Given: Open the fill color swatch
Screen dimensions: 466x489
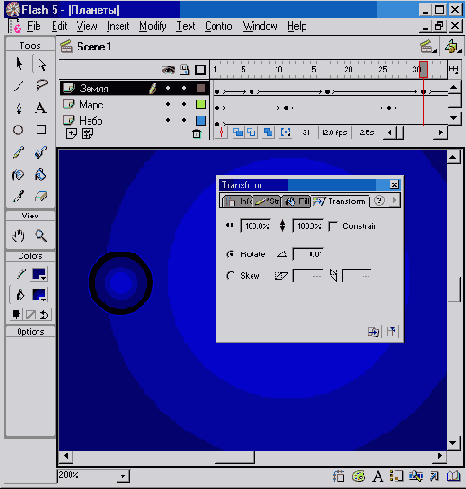Looking at the screenshot, I should [39, 295].
